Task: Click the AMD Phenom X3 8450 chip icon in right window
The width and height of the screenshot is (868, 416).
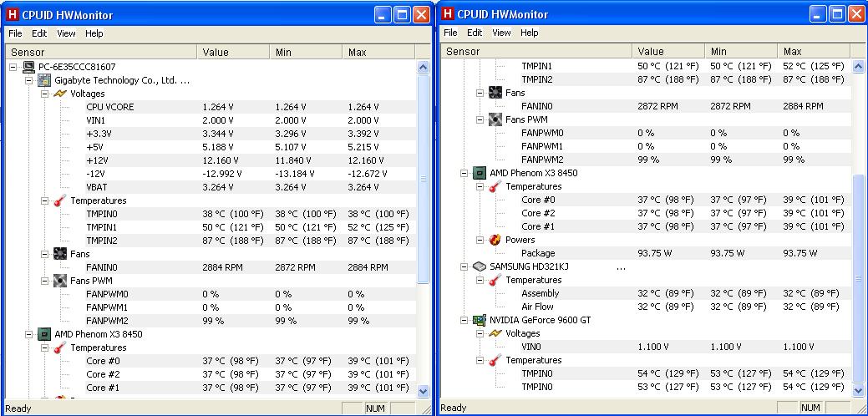Action: click(480, 173)
